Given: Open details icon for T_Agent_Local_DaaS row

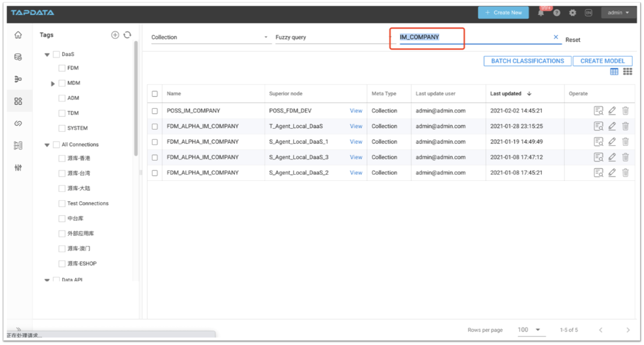Looking at the screenshot, I should click(599, 126).
